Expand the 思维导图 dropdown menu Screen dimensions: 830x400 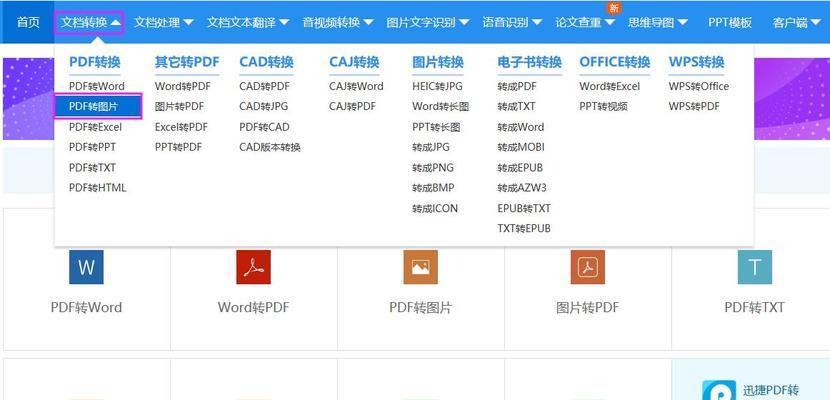pos(658,22)
